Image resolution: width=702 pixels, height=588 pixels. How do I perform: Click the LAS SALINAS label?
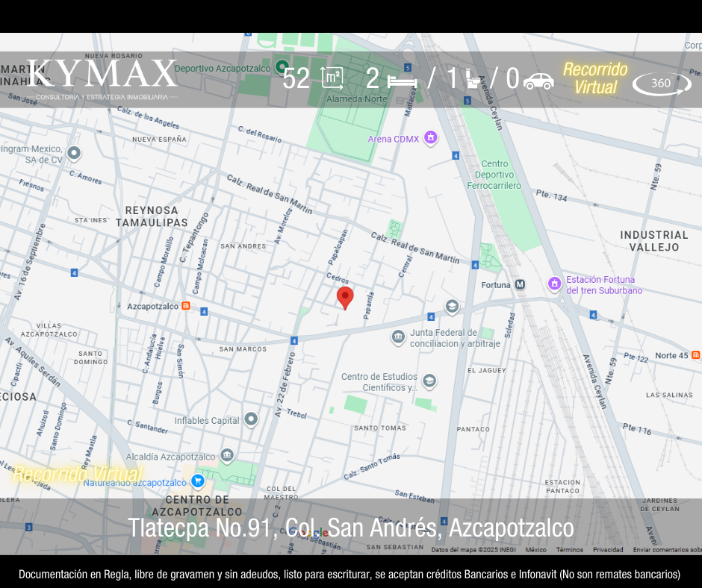pyautogui.click(x=669, y=395)
